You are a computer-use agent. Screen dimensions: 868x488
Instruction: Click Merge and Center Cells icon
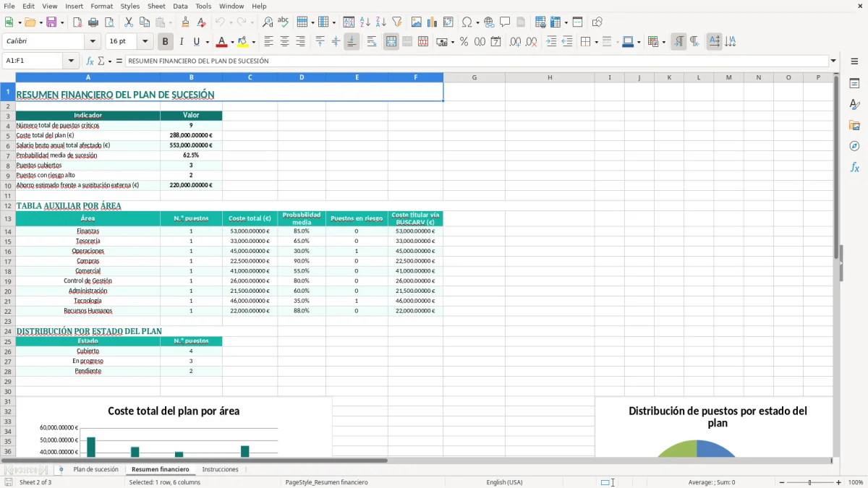(391, 42)
